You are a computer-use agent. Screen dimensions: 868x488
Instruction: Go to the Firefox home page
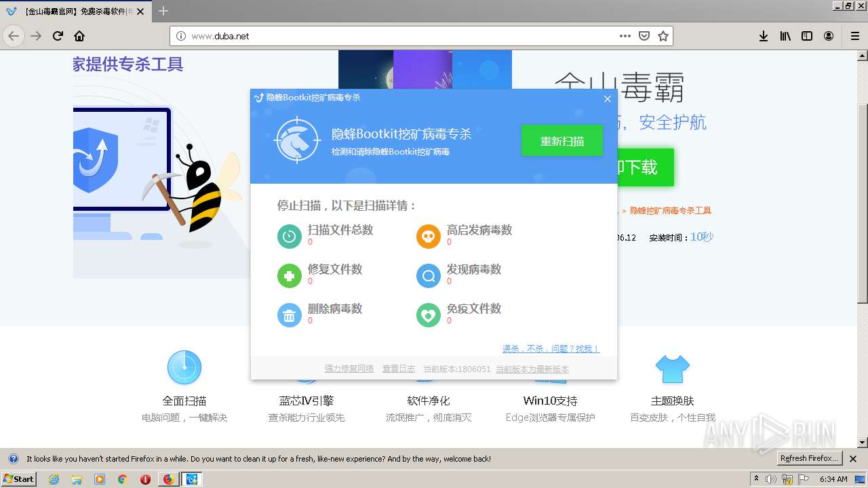point(79,36)
